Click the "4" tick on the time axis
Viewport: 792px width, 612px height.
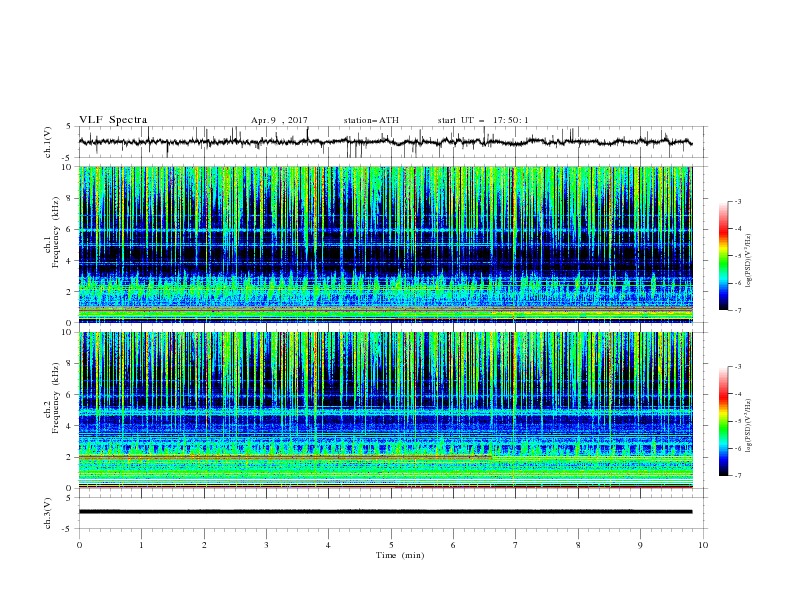328,545
